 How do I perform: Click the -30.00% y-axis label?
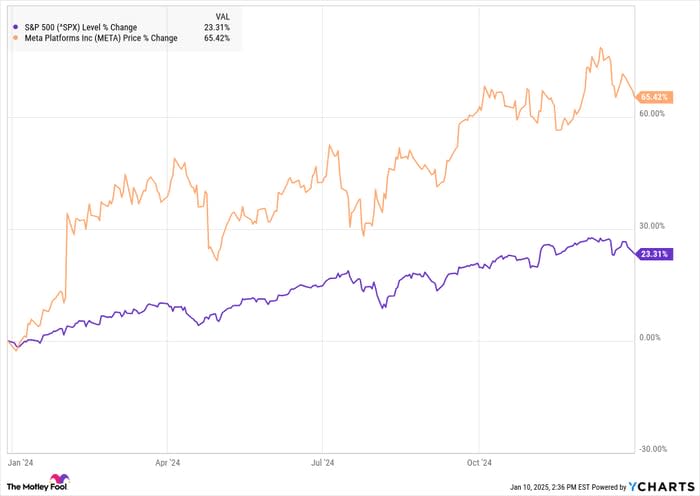[653, 449]
